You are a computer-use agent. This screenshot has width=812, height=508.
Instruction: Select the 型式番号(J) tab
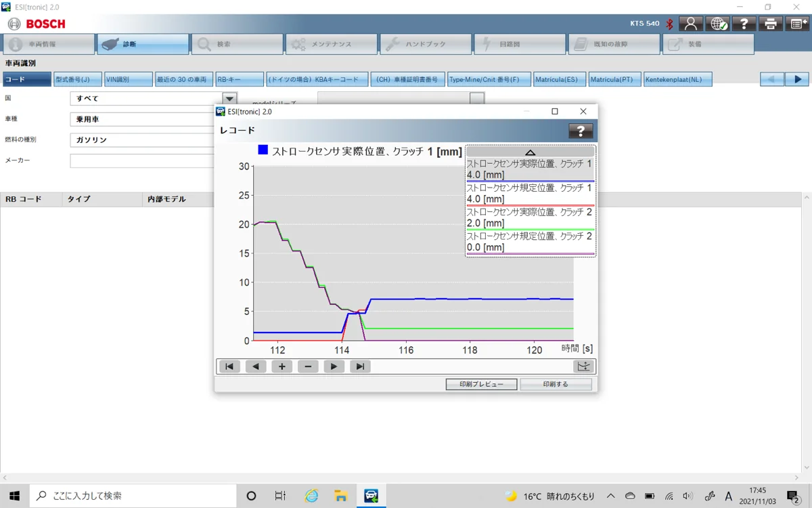78,79
